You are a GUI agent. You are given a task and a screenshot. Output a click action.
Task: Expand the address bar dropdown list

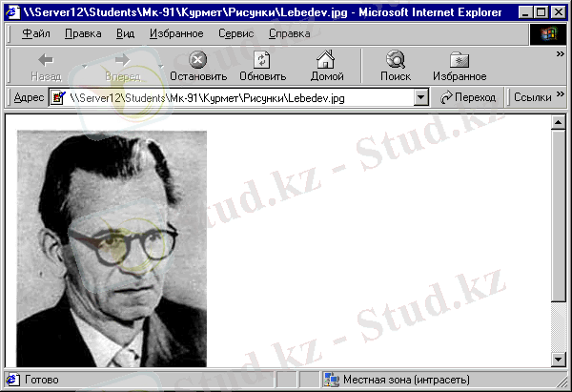[421, 97]
